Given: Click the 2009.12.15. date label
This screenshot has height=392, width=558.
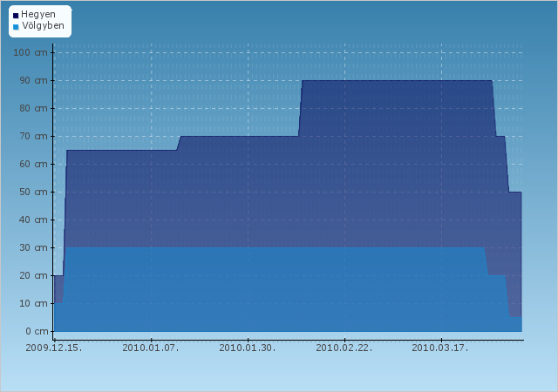Looking at the screenshot, I should pos(54,348).
